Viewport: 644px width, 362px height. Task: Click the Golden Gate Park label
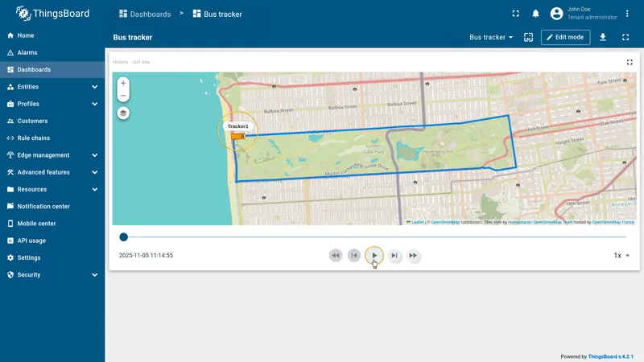click(374, 149)
